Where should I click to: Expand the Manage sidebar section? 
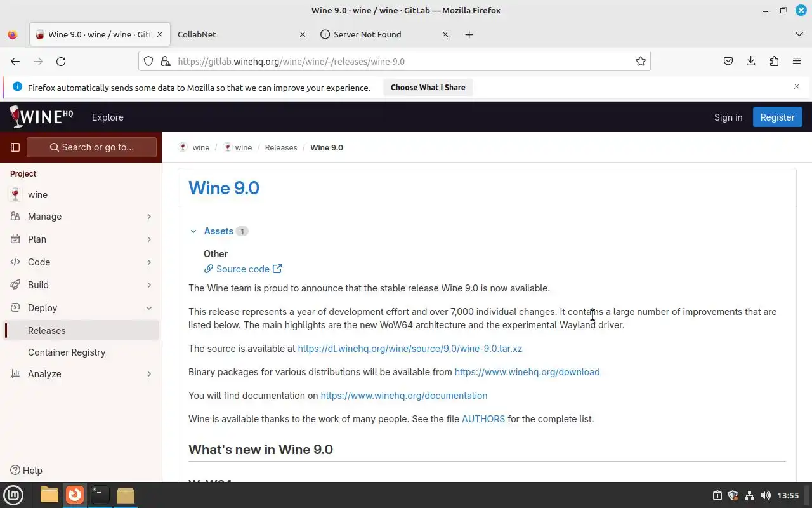[x=81, y=217]
